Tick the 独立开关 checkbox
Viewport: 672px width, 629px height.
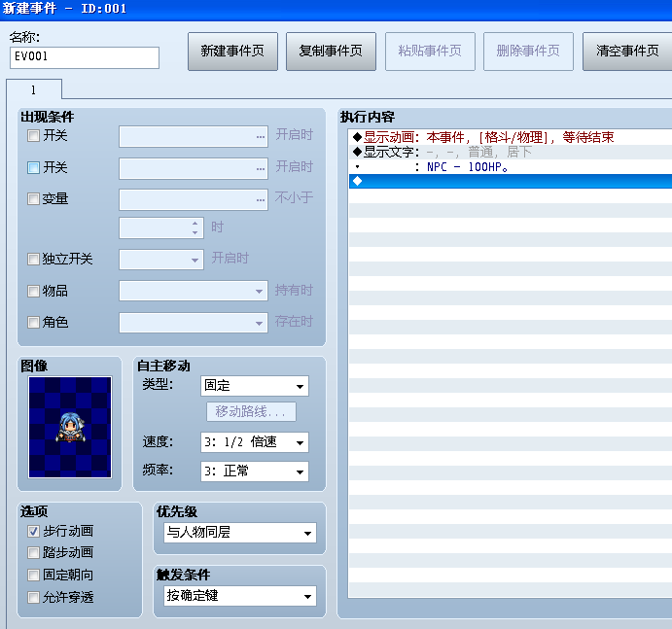click(33, 259)
